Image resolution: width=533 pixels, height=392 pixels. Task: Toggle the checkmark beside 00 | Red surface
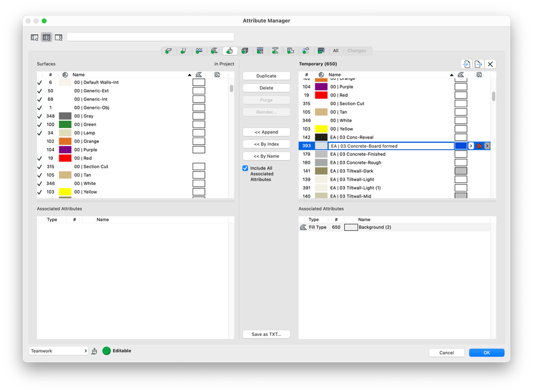[x=39, y=158]
